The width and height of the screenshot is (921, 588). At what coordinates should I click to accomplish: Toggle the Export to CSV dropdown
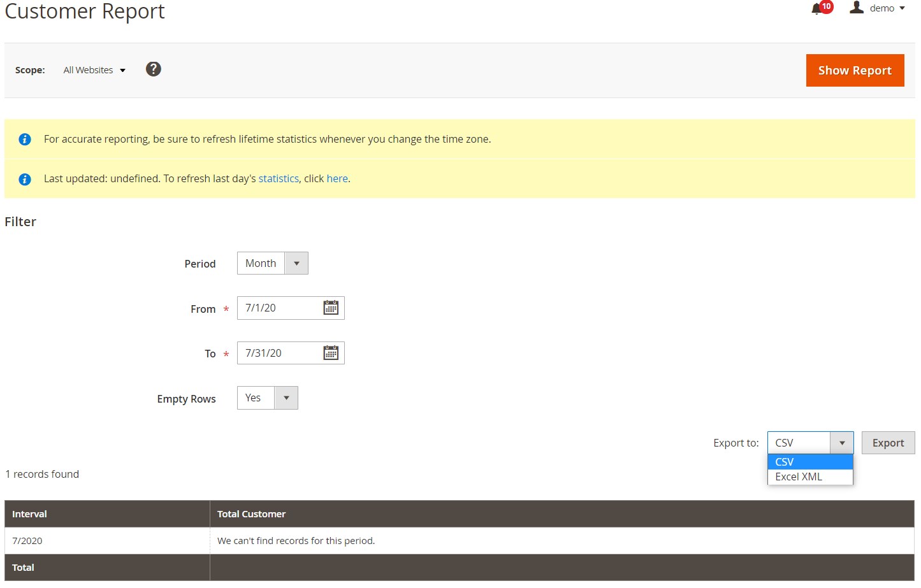810,443
